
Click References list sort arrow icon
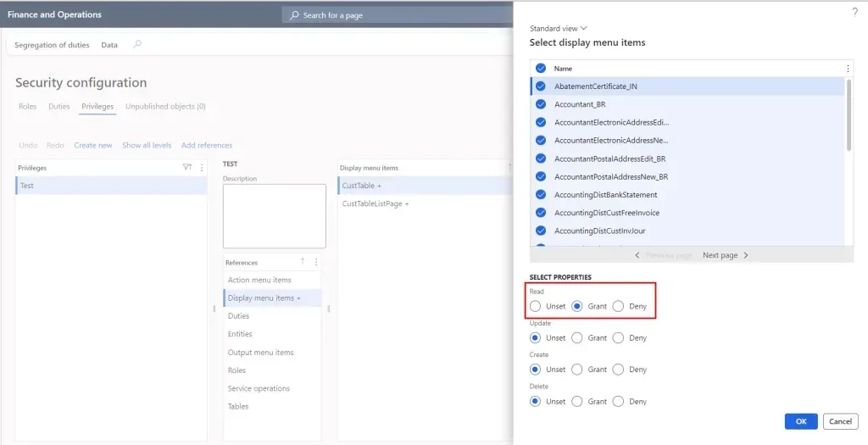(x=303, y=262)
